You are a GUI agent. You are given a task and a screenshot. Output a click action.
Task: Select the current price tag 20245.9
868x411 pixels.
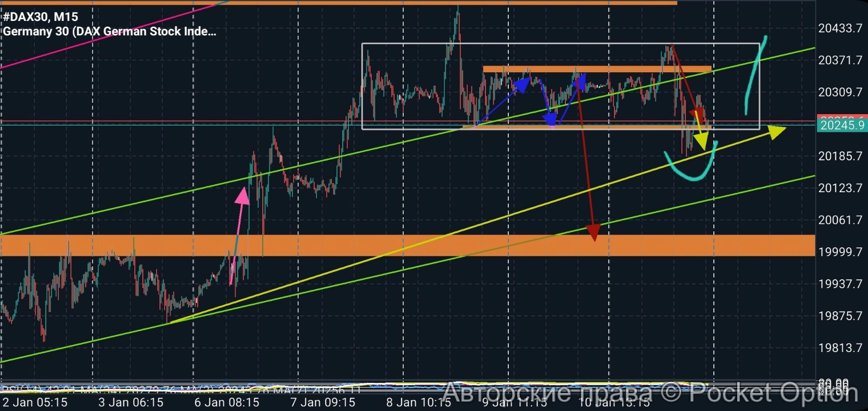842,125
